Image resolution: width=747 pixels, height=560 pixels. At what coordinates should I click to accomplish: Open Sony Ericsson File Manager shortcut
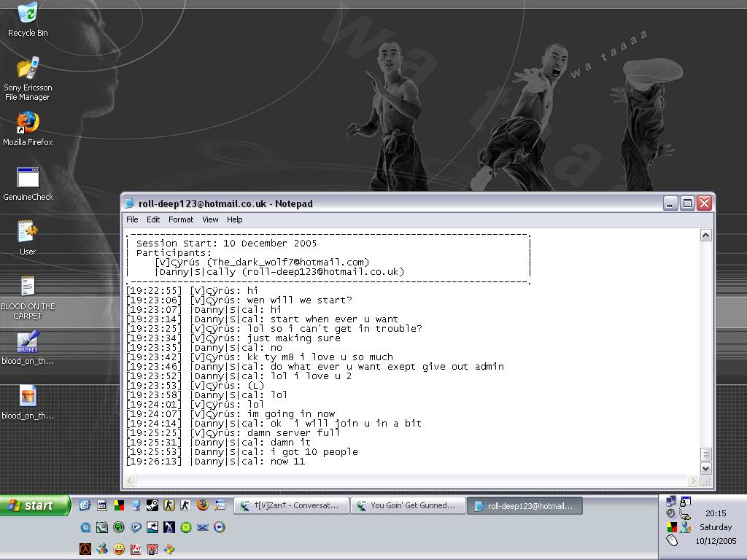tap(28, 79)
